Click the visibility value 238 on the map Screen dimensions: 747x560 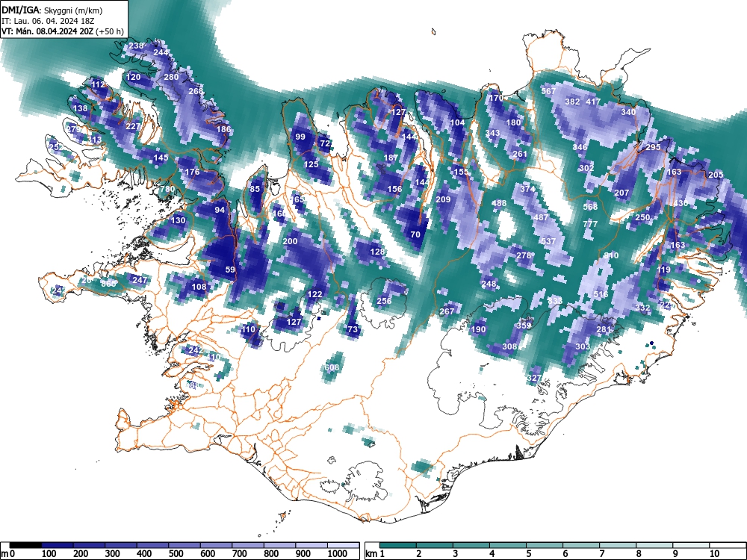[136, 46]
